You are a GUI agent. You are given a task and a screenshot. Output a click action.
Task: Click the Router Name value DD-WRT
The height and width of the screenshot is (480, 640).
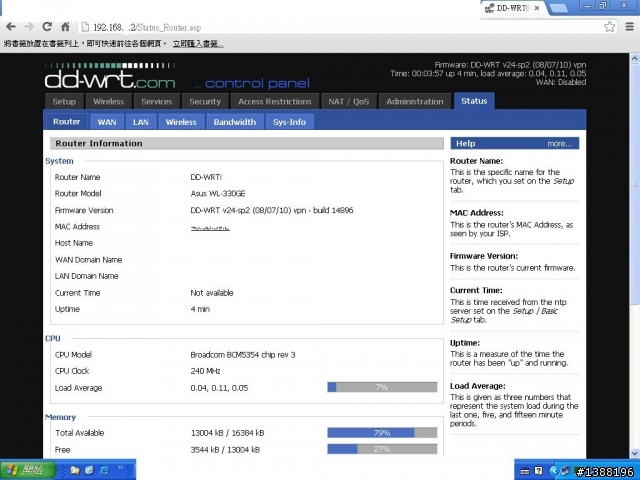point(206,177)
